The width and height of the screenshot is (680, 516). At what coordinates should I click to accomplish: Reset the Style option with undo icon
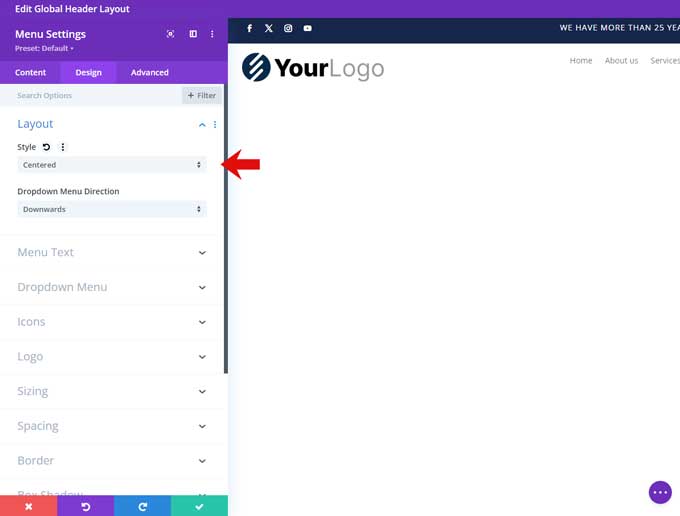(46, 147)
